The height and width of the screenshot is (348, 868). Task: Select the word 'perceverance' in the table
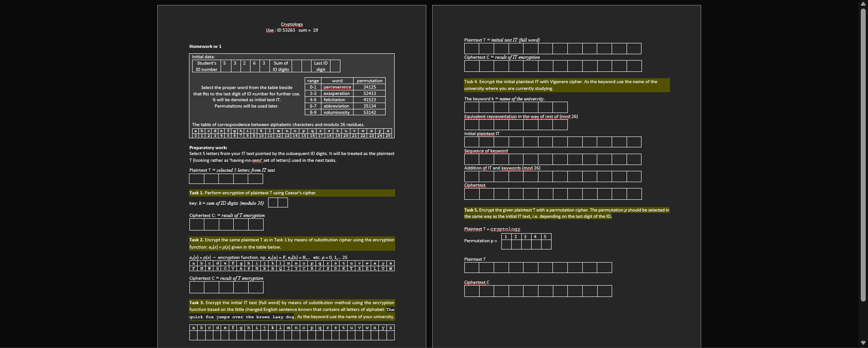(337, 87)
